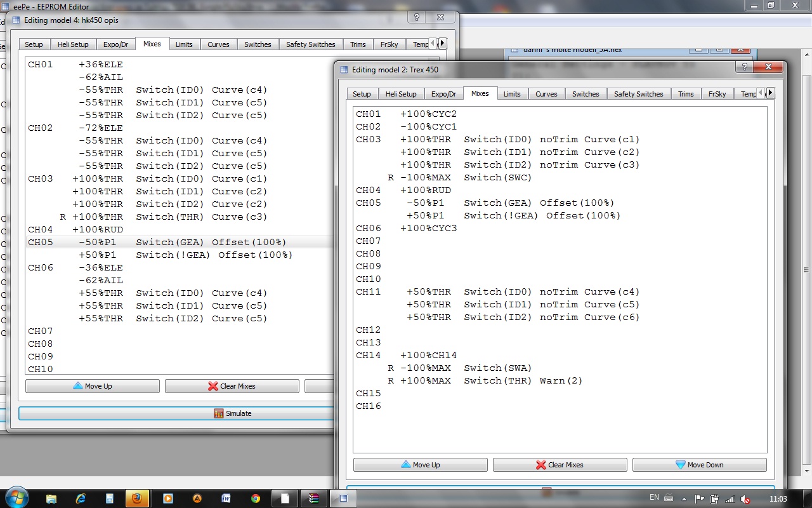Open calculator icon in taskbar
This screenshot has height=508, width=812.
(x=110, y=498)
